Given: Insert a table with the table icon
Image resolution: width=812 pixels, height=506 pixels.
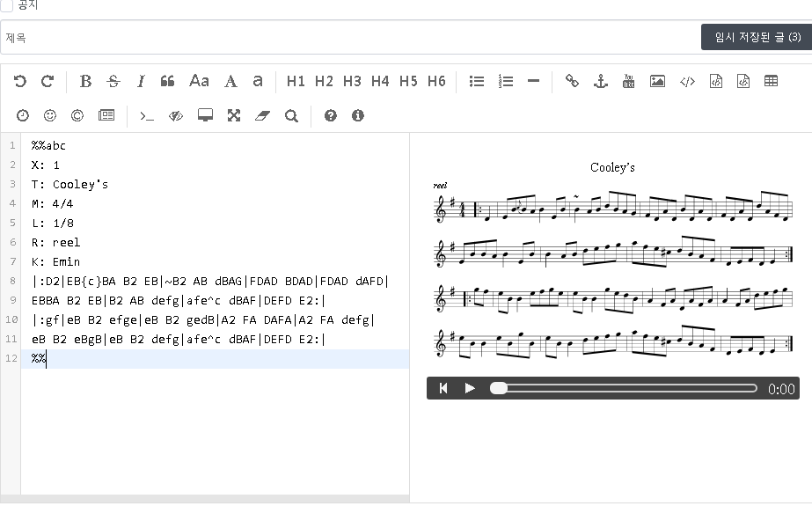Looking at the screenshot, I should pos(771,81).
